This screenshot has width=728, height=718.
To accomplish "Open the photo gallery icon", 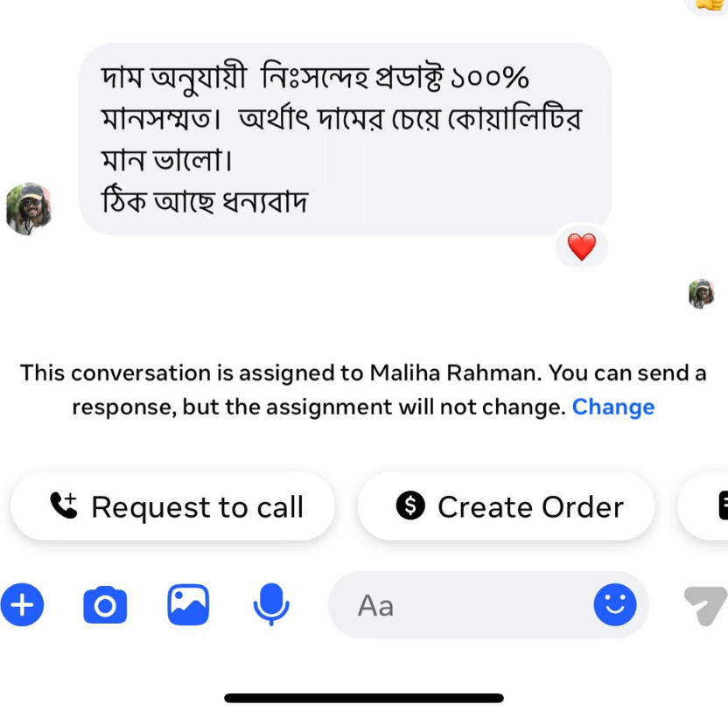I will coord(188,605).
